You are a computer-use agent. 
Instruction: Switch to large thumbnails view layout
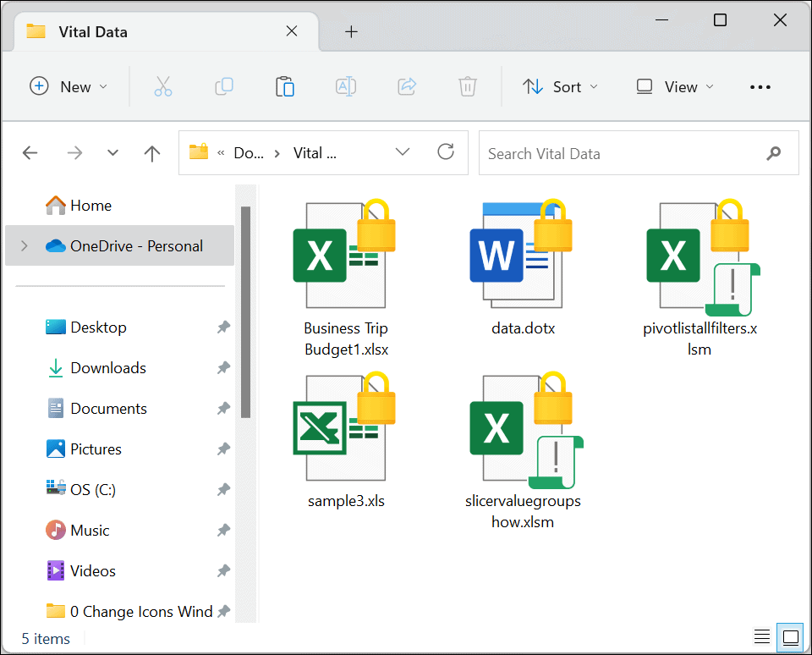(x=791, y=637)
